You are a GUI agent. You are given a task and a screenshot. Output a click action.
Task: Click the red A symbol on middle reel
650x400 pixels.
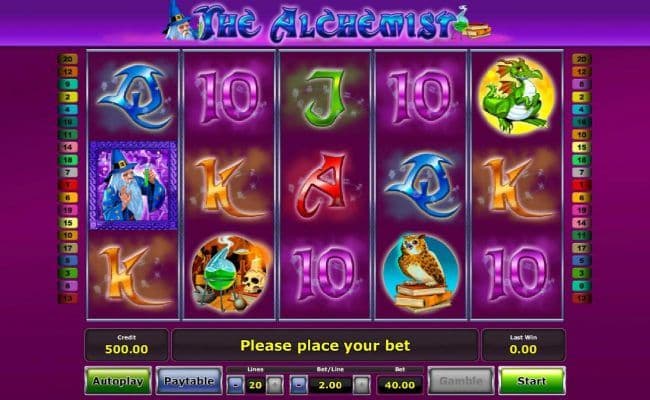325,185
